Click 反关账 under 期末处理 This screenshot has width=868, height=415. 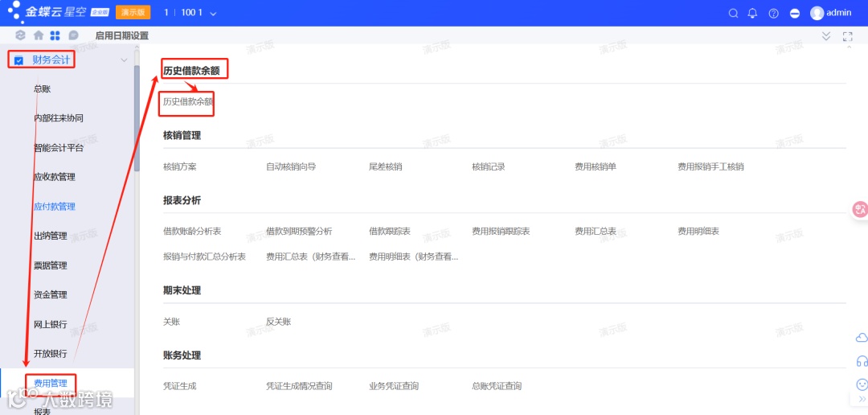pyautogui.click(x=278, y=322)
